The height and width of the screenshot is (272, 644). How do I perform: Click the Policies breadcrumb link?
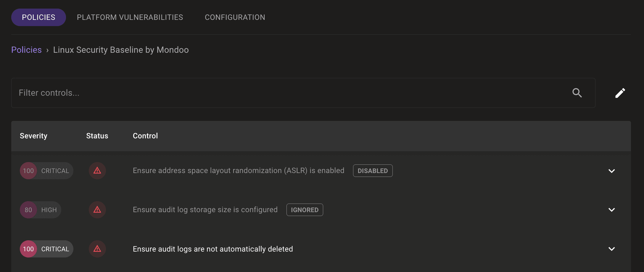click(x=26, y=50)
